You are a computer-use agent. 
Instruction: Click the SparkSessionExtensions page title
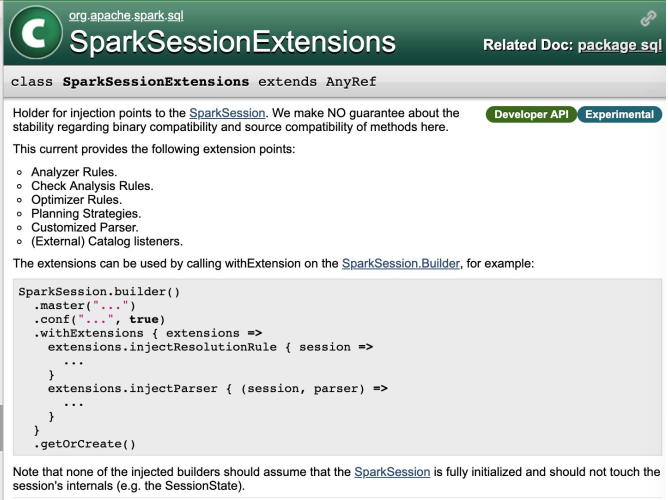point(230,43)
